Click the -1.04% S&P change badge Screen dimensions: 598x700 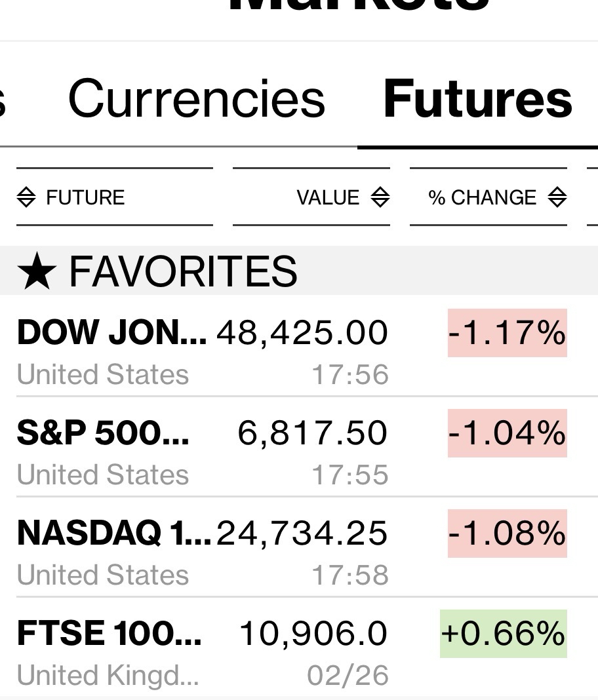(507, 433)
